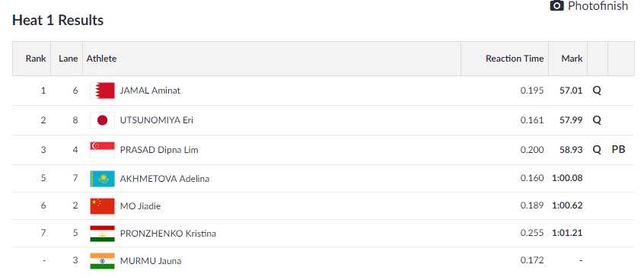The width and height of the screenshot is (644, 277).
Task: Click the Bahrain flag next to JAMAL Aminat
Action: [x=102, y=91]
